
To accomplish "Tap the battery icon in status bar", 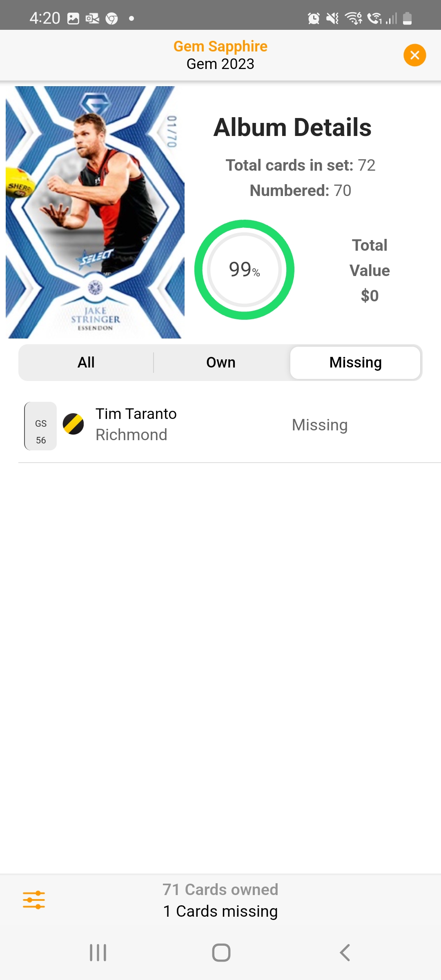I will (x=407, y=18).
